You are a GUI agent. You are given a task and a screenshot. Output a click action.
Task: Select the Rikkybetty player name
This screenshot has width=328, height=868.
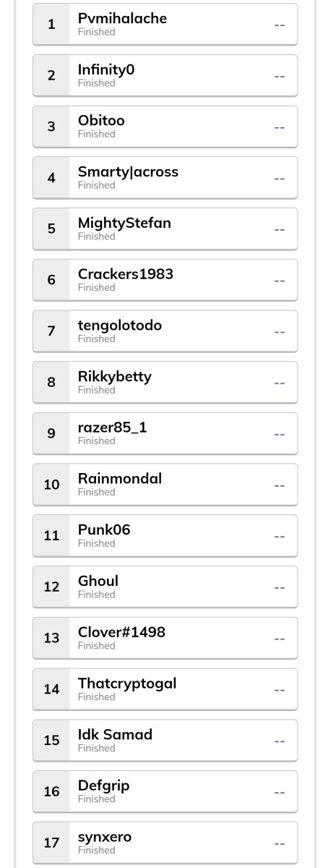[115, 377]
